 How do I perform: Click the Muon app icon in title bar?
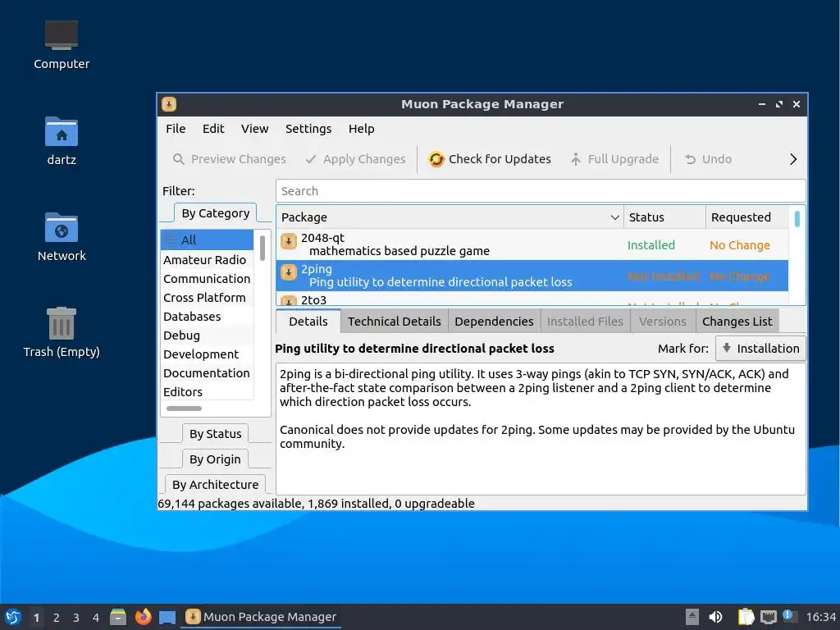point(169,104)
